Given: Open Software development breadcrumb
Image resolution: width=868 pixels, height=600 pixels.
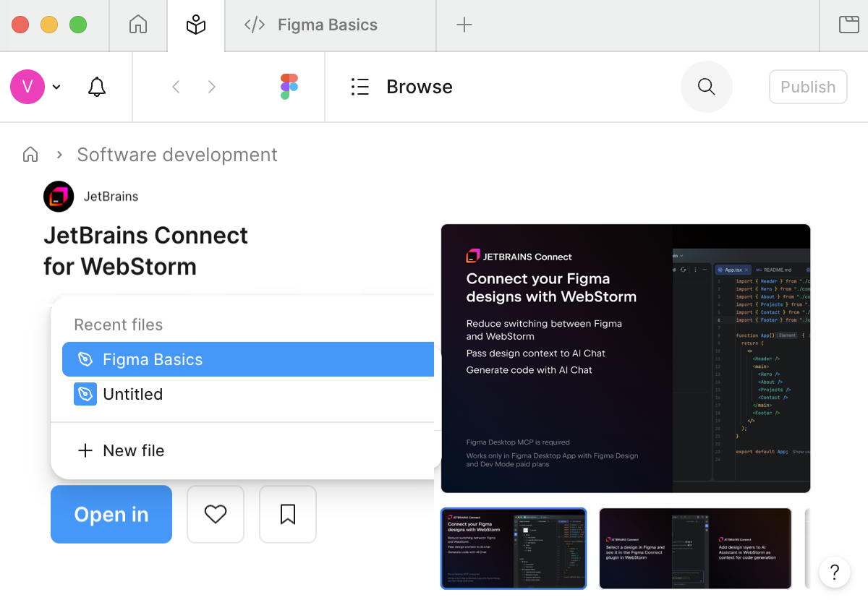Looking at the screenshot, I should pyautogui.click(x=177, y=155).
